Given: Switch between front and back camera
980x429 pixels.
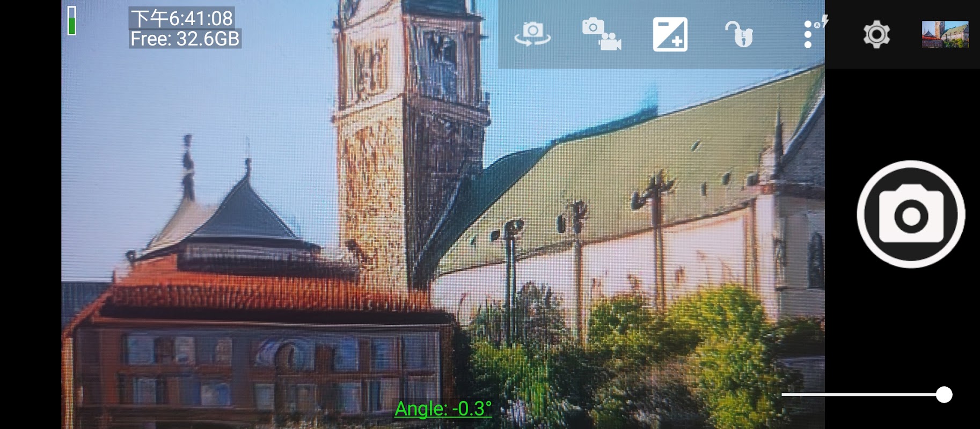Looking at the screenshot, I should click(532, 34).
